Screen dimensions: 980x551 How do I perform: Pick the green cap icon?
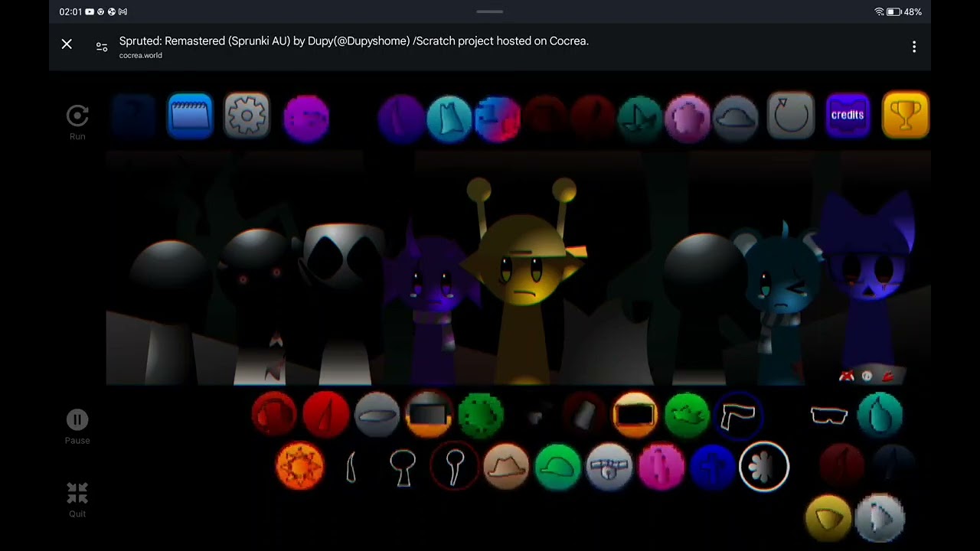click(557, 466)
